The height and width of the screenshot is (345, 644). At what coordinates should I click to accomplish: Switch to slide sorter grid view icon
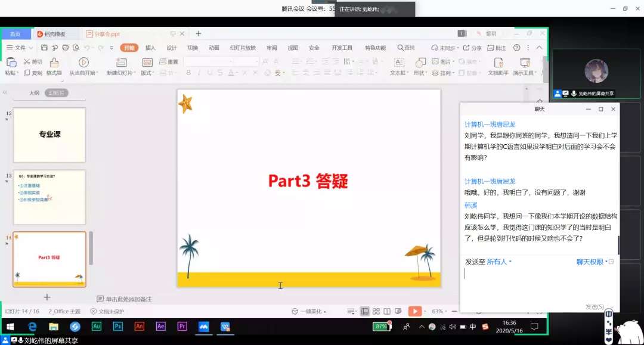376,311
